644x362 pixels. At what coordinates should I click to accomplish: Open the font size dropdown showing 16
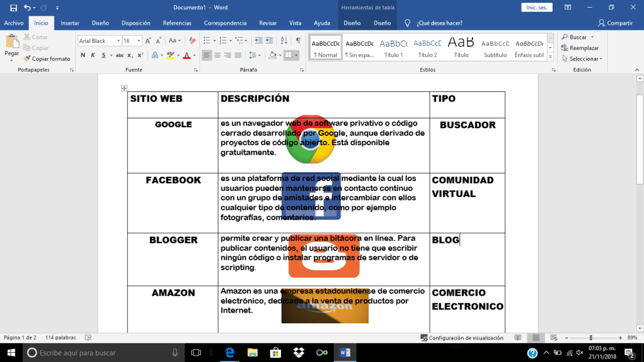[x=139, y=40]
